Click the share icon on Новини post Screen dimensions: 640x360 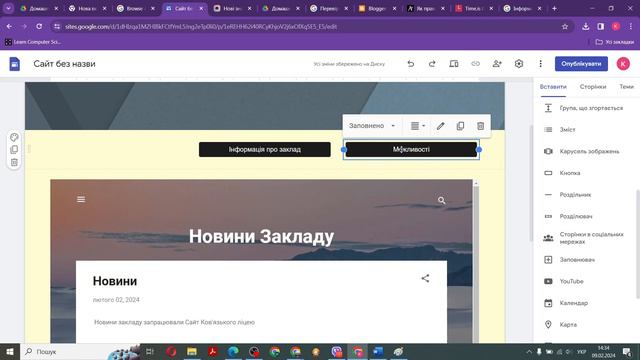[425, 278]
